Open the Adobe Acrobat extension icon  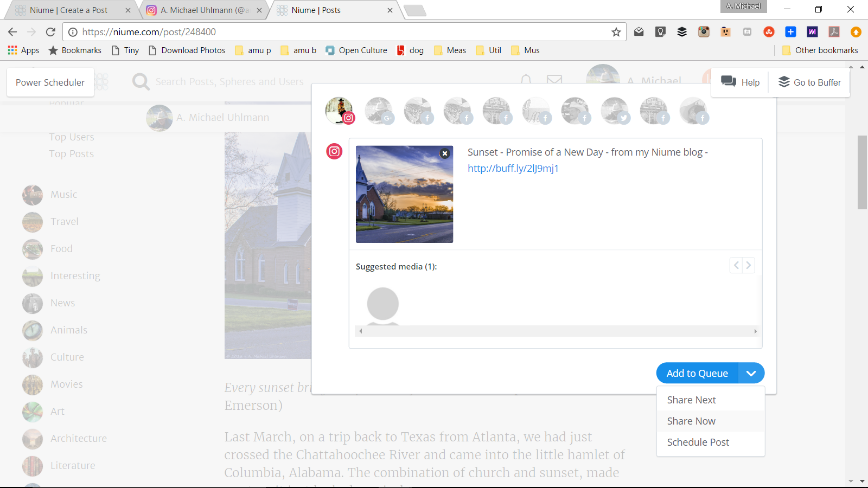(x=834, y=31)
